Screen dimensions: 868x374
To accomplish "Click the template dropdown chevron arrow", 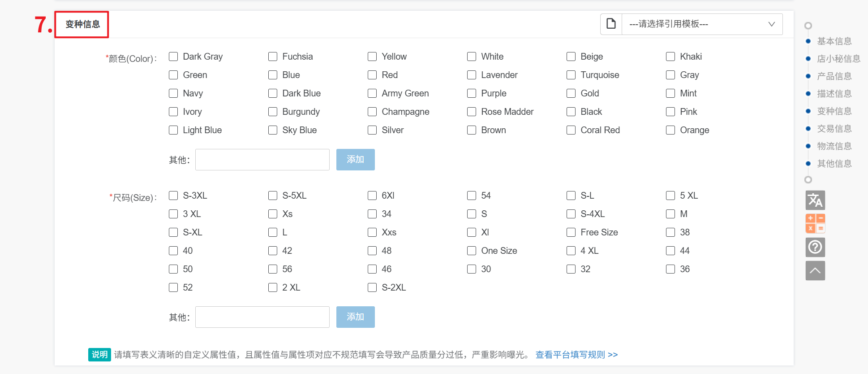I will coord(772,24).
